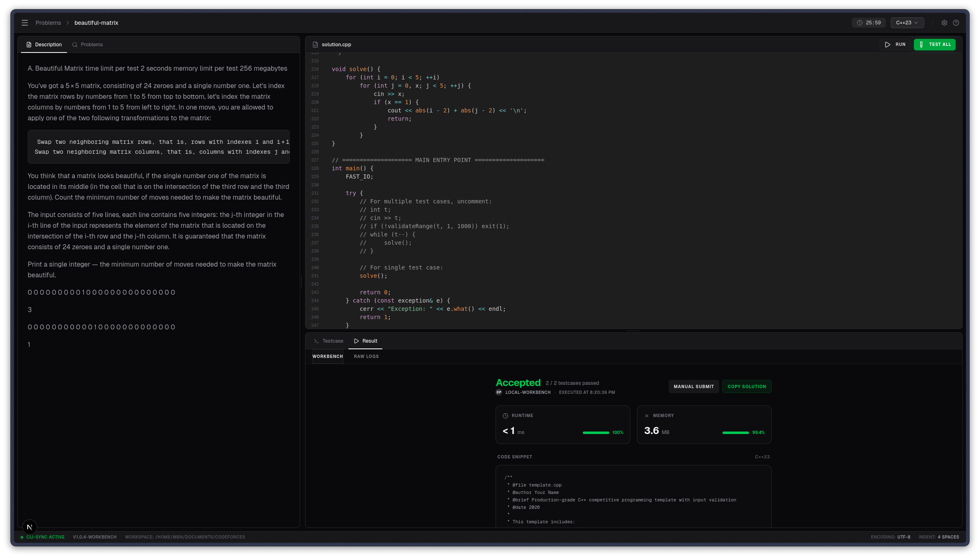
Task: Click the CODE SNIPPET section label
Action: [x=515, y=457]
